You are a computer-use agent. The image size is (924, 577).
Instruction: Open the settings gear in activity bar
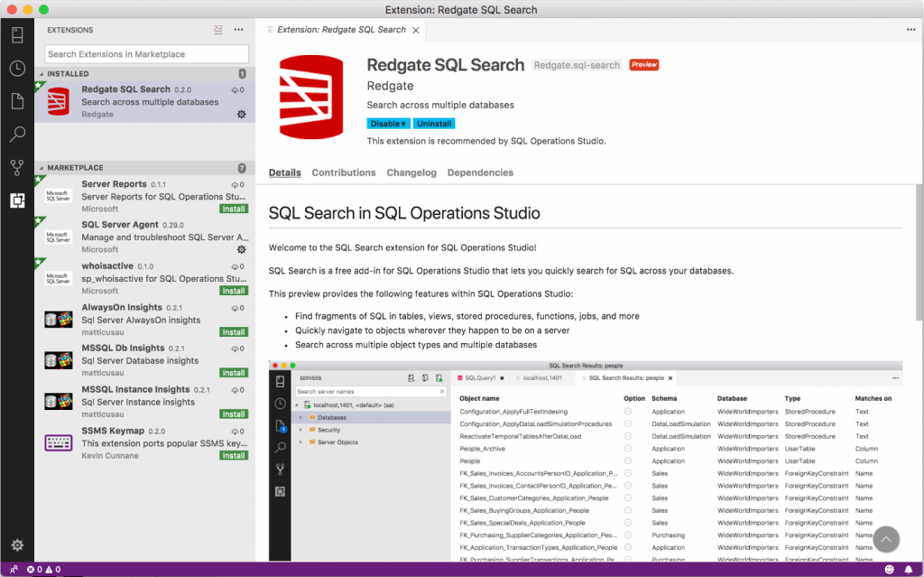click(17, 544)
